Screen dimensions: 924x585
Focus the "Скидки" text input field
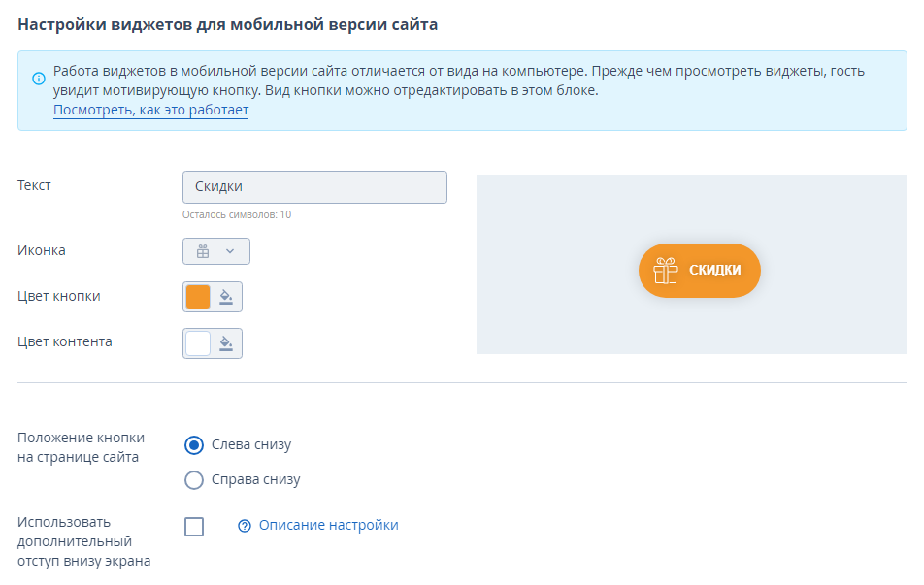click(x=314, y=187)
